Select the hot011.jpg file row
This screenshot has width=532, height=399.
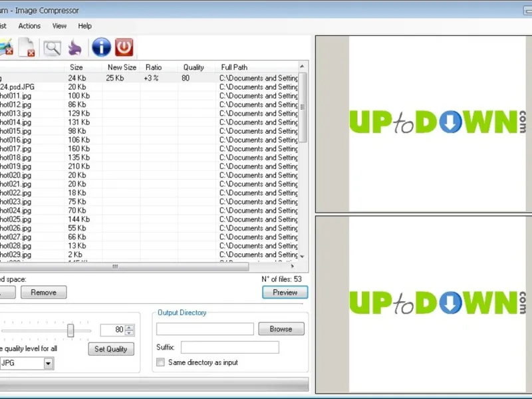149,96
